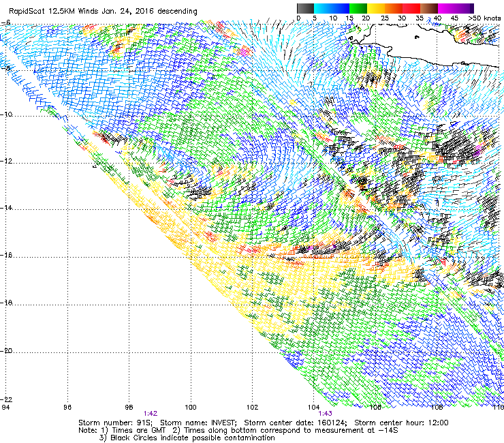Image resolution: width=504 pixels, height=443 pixels.
Task: Click 'Storm center date: 160124' text
Action: (296, 423)
